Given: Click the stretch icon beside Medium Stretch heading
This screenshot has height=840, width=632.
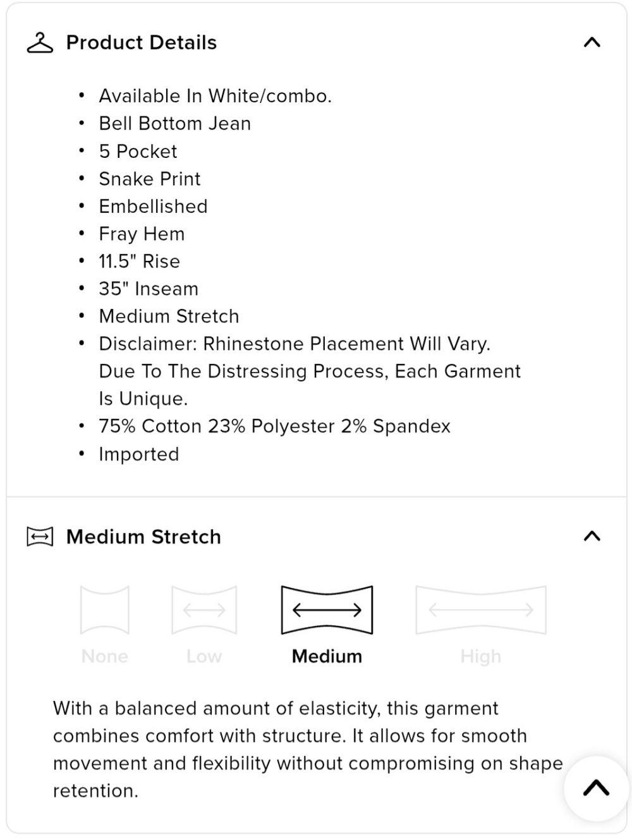Looking at the screenshot, I should point(40,537).
